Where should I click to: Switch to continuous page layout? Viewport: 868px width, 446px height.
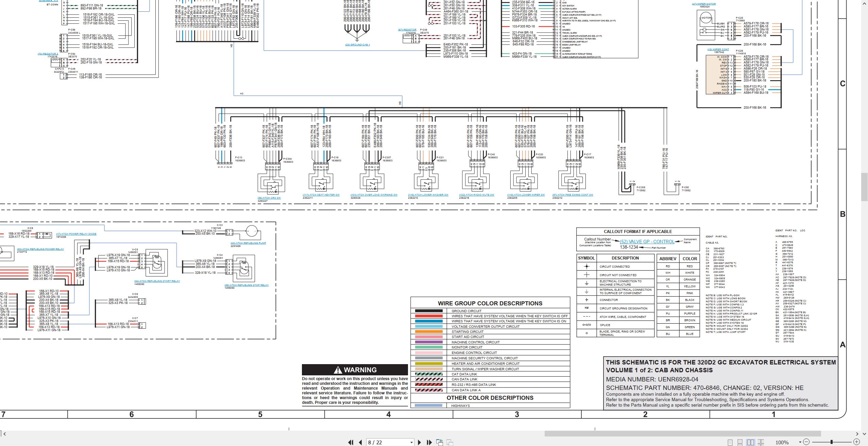pos(740,442)
